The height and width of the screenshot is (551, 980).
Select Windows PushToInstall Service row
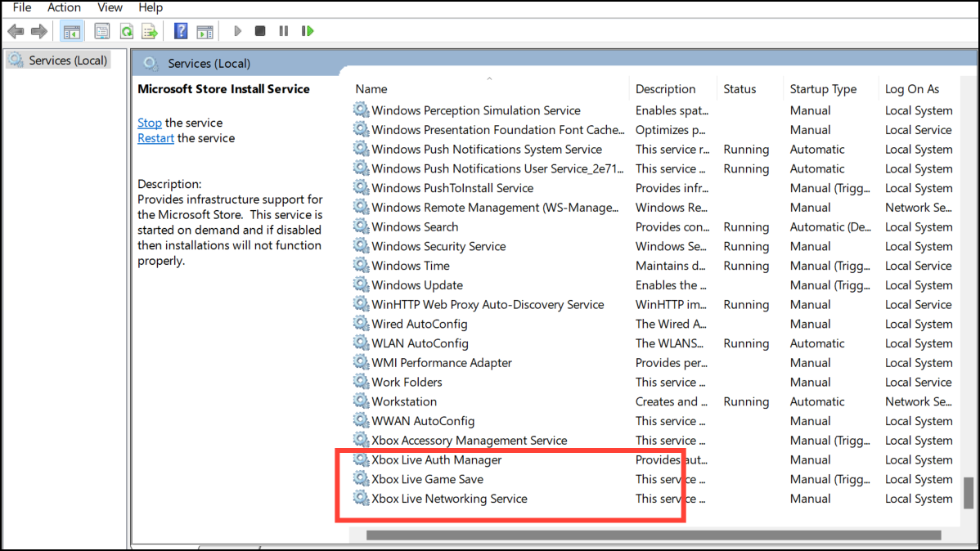(x=653, y=187)
